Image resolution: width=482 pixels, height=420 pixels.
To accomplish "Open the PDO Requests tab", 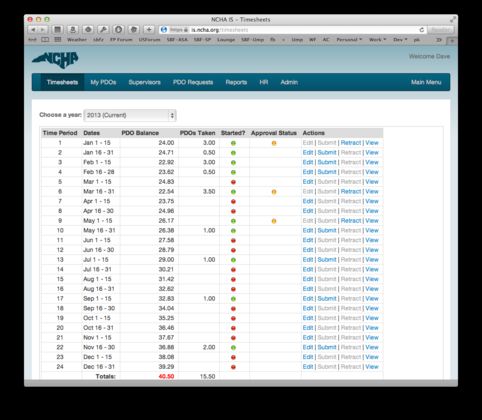I will (193, 82).
